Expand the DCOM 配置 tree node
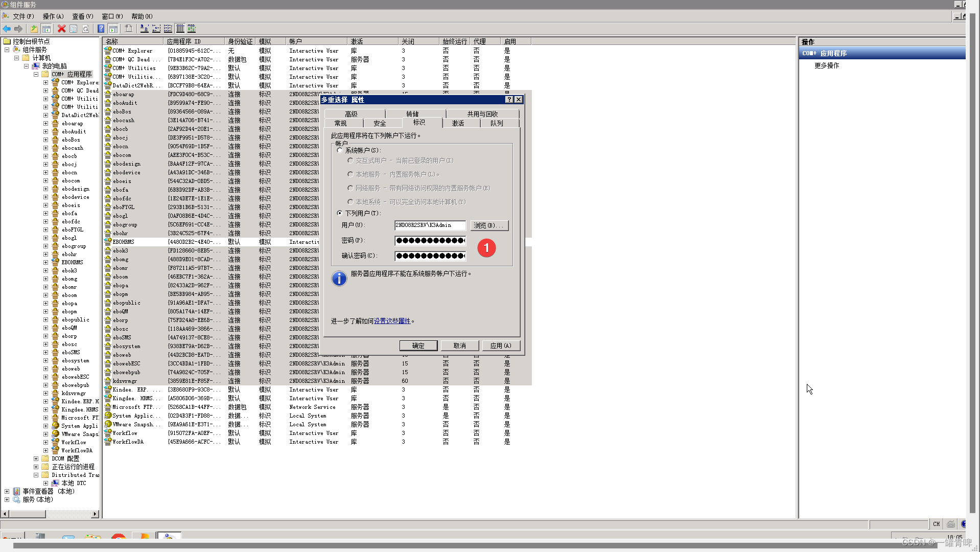 [x=36, y=458]
